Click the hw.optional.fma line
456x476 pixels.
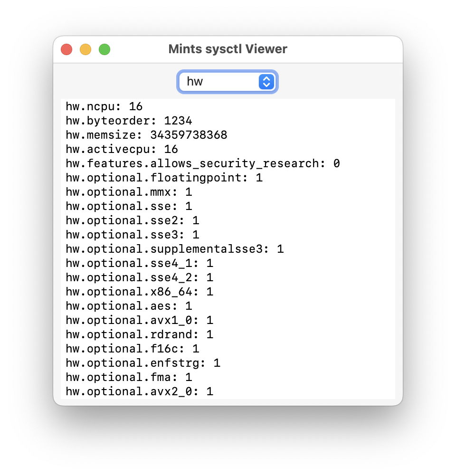point(129,377)
